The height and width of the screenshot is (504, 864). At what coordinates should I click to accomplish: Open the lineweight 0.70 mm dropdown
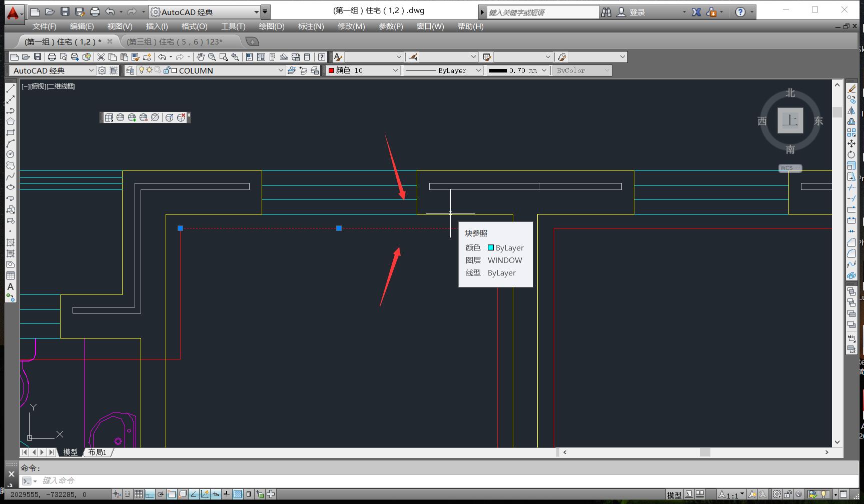544,70
